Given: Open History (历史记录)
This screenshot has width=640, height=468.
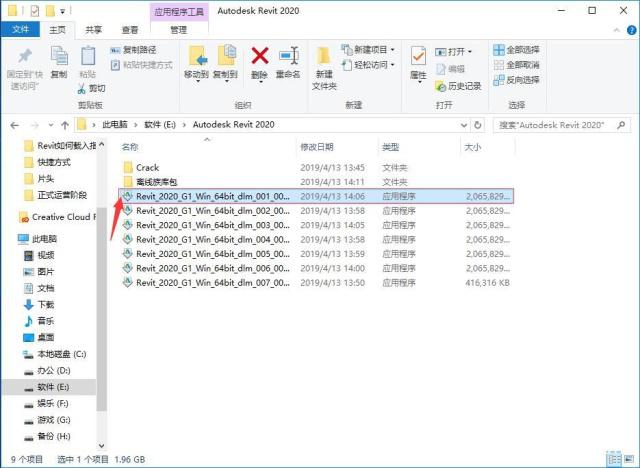Looking at the screenshot, I should tap(459, 86).
